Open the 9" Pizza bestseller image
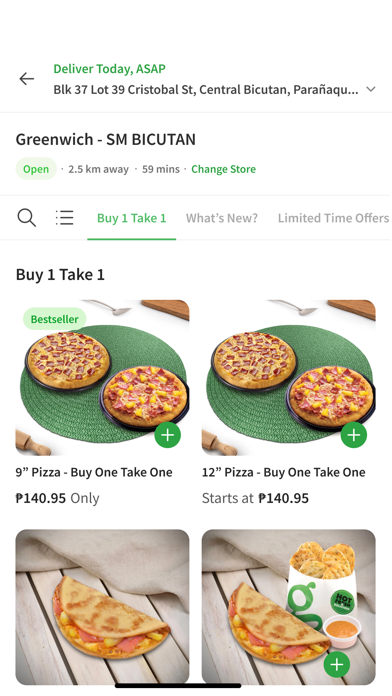This screenshot has height=696, width=392. (103, 378)
